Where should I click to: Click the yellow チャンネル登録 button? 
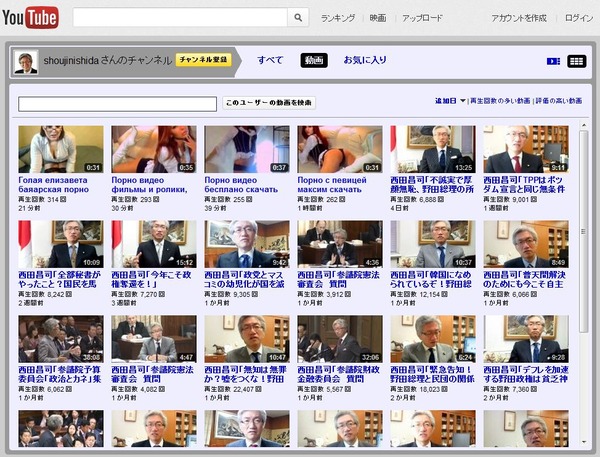click(x=204, y=60)
